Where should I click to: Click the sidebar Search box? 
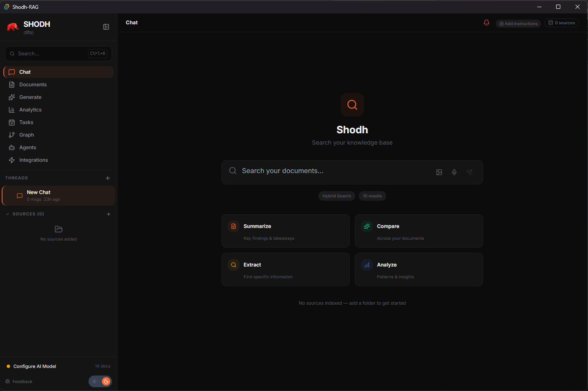tap(58, 54)
